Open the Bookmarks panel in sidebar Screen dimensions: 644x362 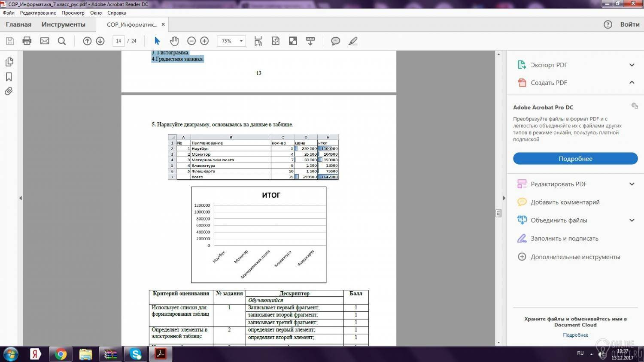pos(9,77)
